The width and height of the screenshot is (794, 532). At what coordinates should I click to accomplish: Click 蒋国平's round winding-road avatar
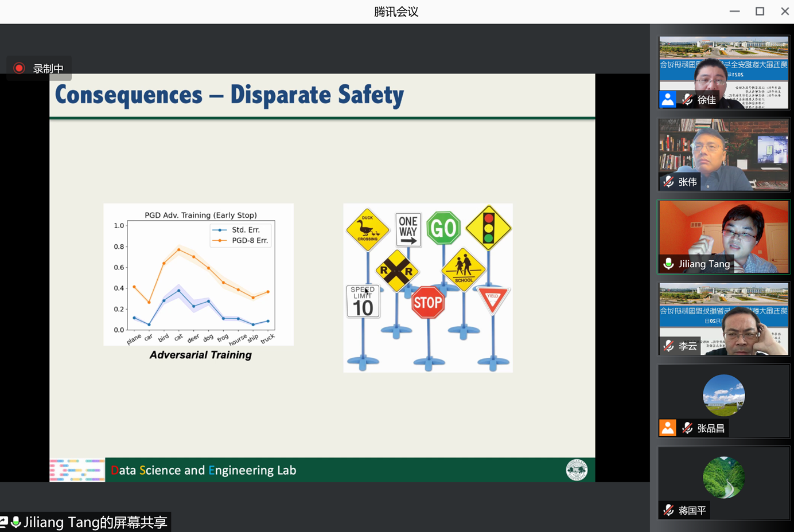[x=723, y=477]
